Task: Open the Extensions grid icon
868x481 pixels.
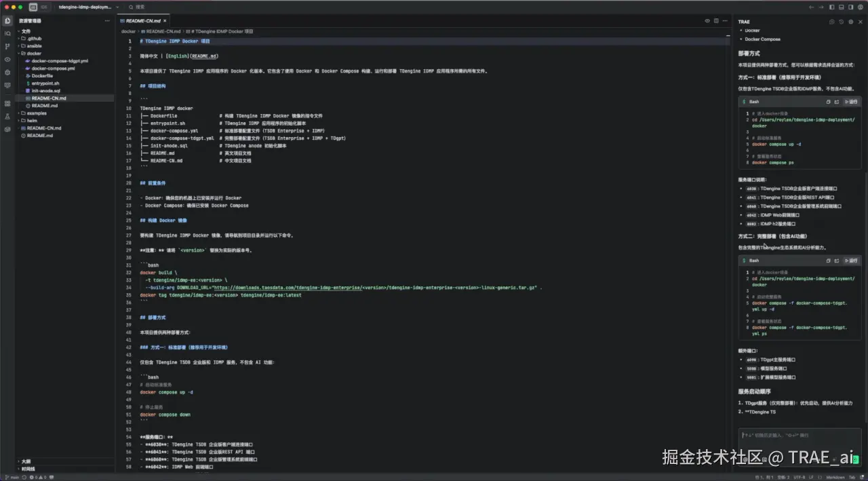Action: pos(7,103)
